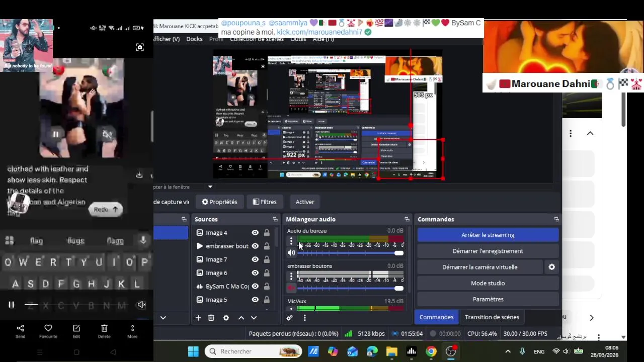Click the Image 4 source type icon

[x=200, y=233]
